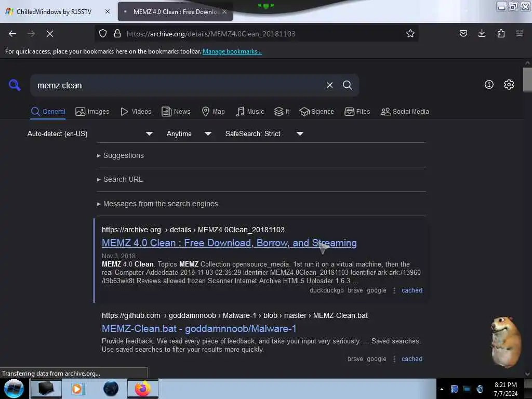The image size is (532, 399).
Task: Switch to the Videos search tab
Action: 136,112
